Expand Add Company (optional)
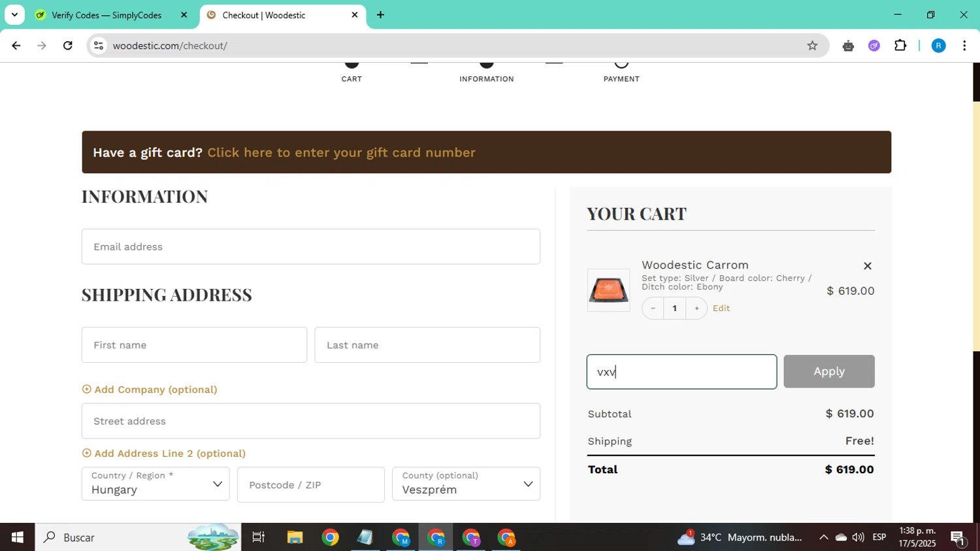 (x=150, y=390)
